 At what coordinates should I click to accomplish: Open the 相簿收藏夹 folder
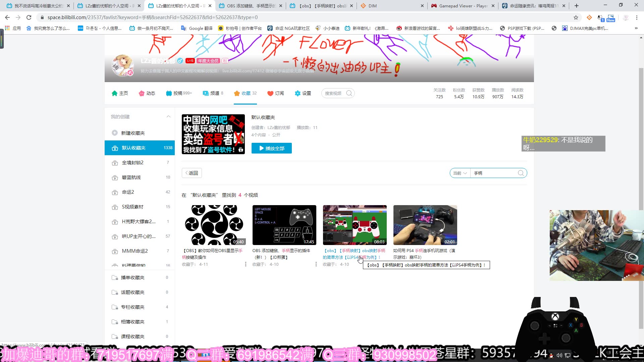point(140,322)
